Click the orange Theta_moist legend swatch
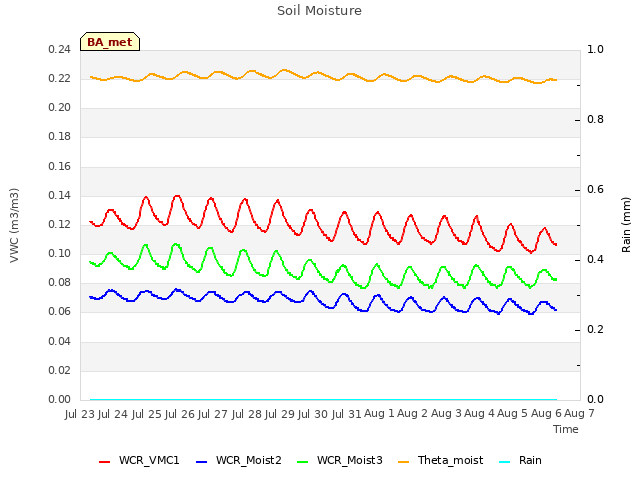 403,462
